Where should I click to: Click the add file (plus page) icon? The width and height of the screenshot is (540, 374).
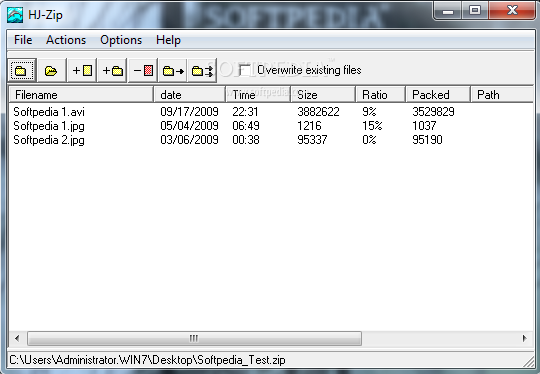[x=82, y=71]
